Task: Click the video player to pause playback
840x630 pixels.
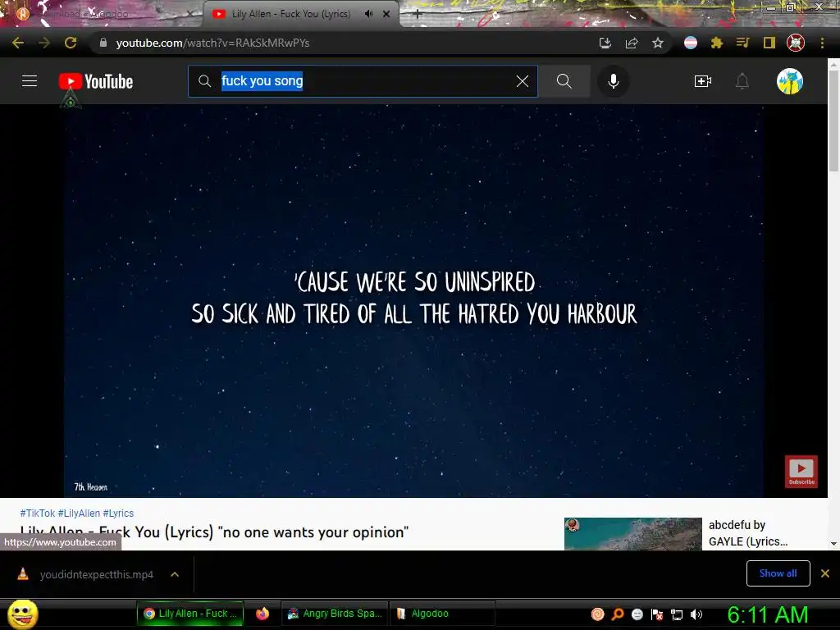Action: (413, 300)
